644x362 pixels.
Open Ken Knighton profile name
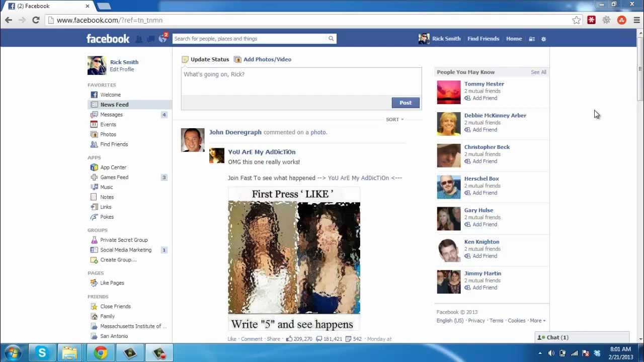(x=481, y=242)
